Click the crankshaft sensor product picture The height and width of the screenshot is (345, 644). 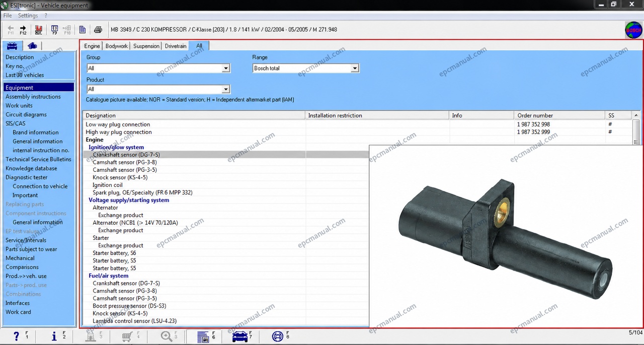pos(506,237)
